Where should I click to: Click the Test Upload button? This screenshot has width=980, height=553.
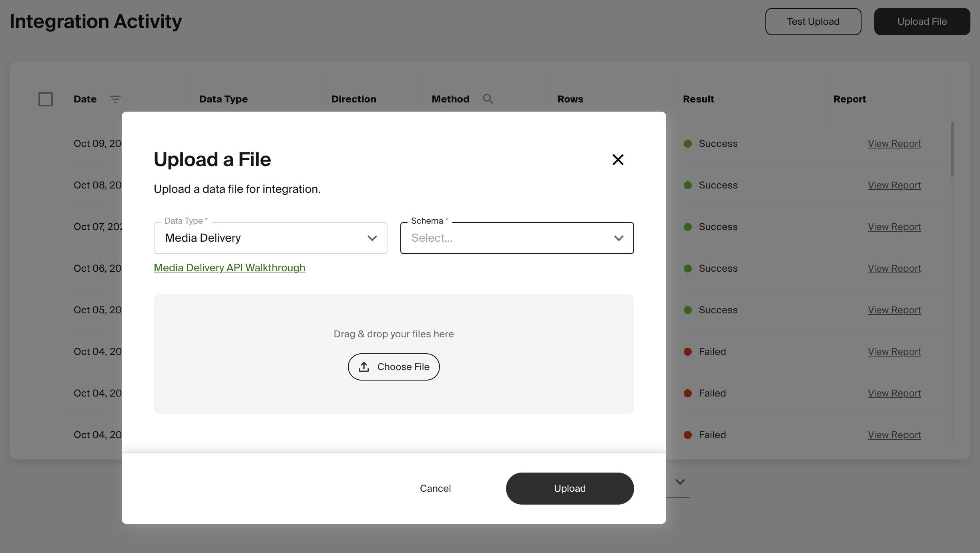[x=813, y=22]
